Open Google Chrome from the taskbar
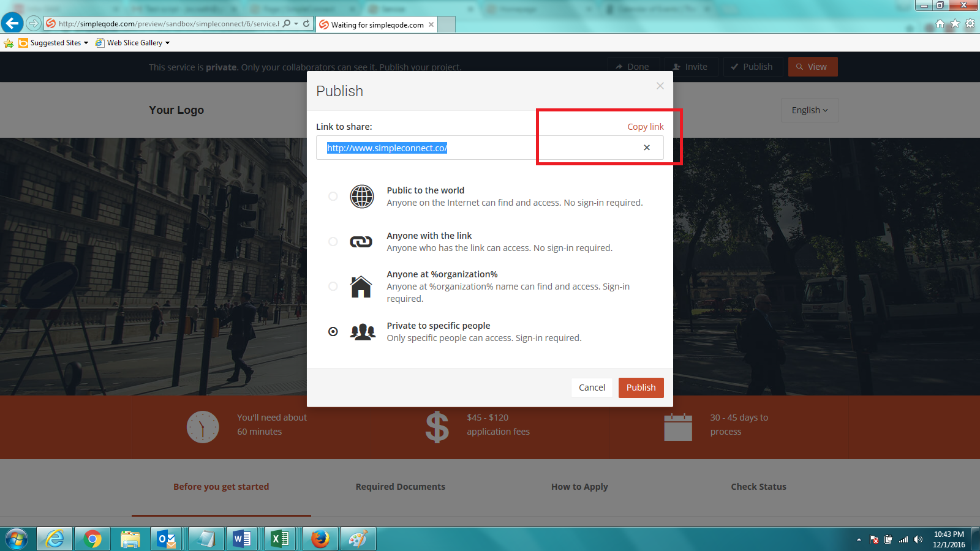Image resolution: width=980 pixels, height=551 pixels. click(x=92, y=539)
